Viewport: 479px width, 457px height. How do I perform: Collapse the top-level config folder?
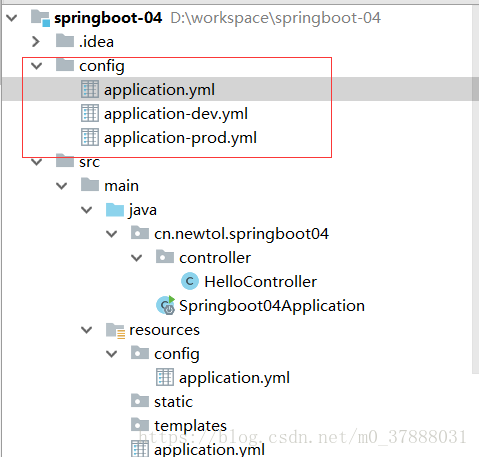point(36,66)
